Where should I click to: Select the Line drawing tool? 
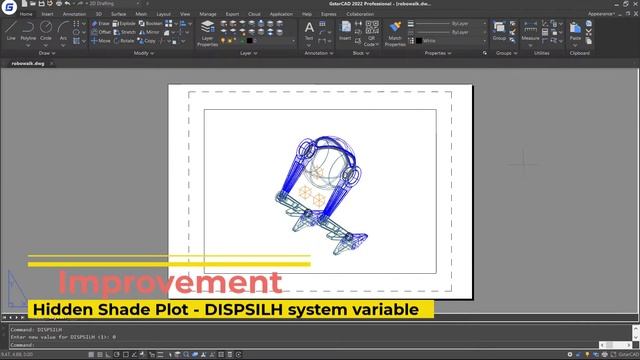pyautogui.click(x=11, y=31)
